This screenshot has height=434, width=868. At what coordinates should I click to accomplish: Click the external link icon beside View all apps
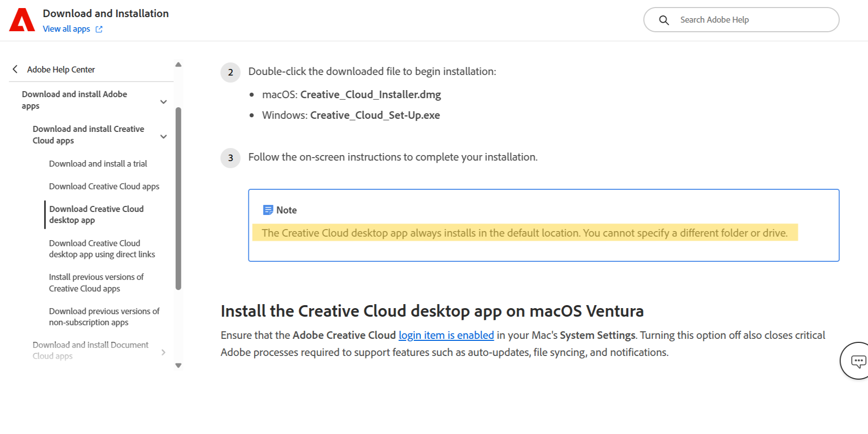point(99,29)
